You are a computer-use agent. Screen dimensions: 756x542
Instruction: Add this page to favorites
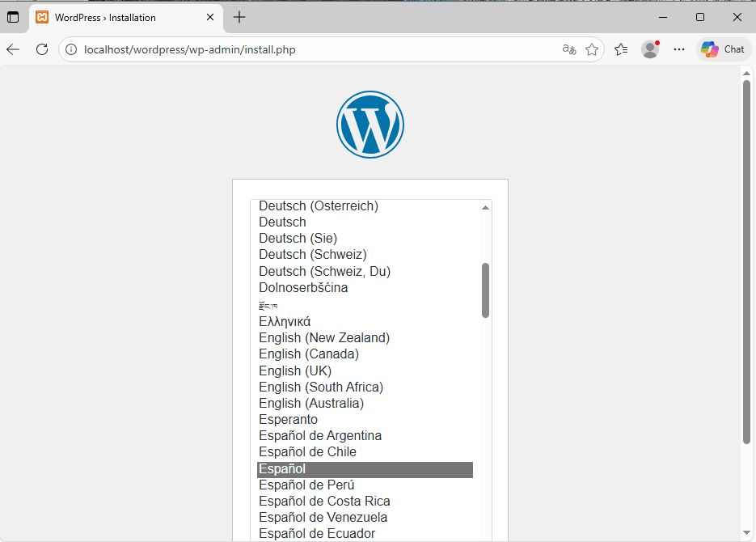tap(592, 49)
